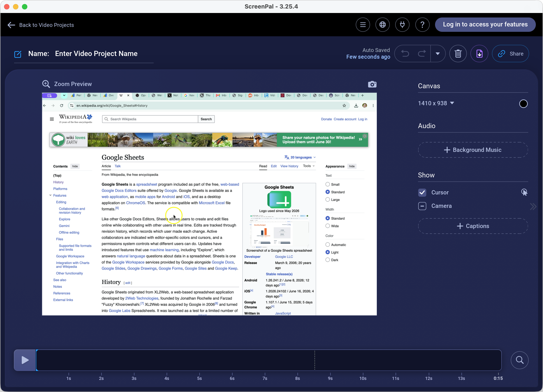This screenshot has height=392, width=543.
Task: Click the Google Sheets logo image in infobox
Action: click(279, 200)
